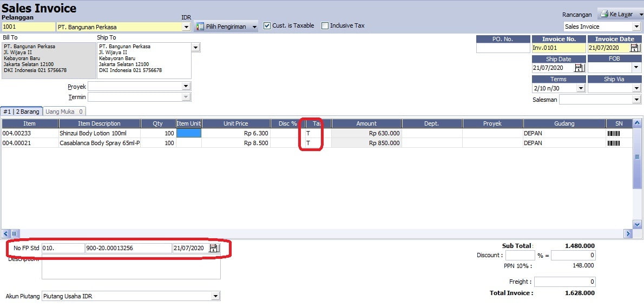Expand the Ship To address dropdown
The height and width of the screenshot is (307, 644).
pyautogui.click(x=195, y=48)
